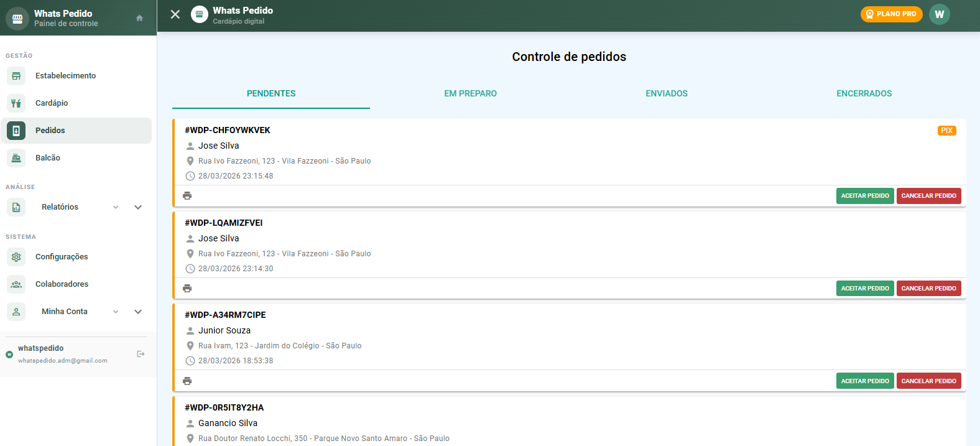Click timestamp 28/03/2026 23:15:48
The width and height of the screenshot is (980, 446).
point(236,176)
